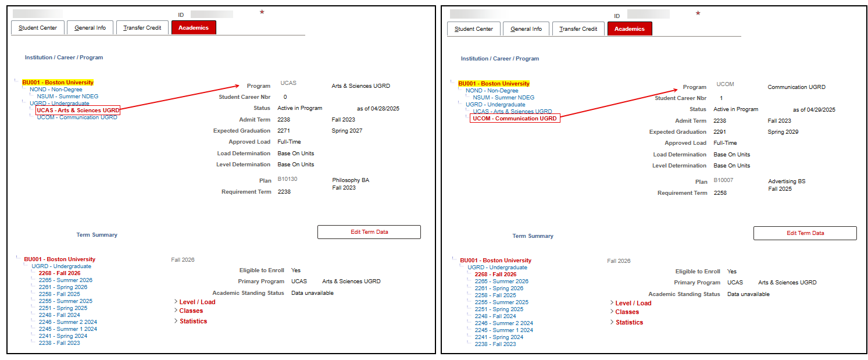The width and height of the screenshot is (868, 360).
Task: Select Academics tab in right panel
Action: point(630,28)
